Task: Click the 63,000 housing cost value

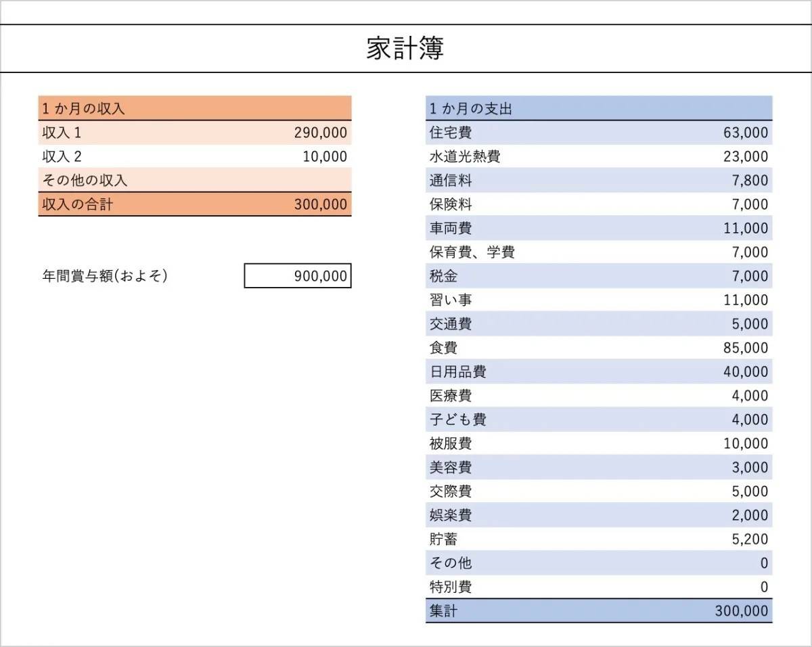Action: click(x=746, y=133)
